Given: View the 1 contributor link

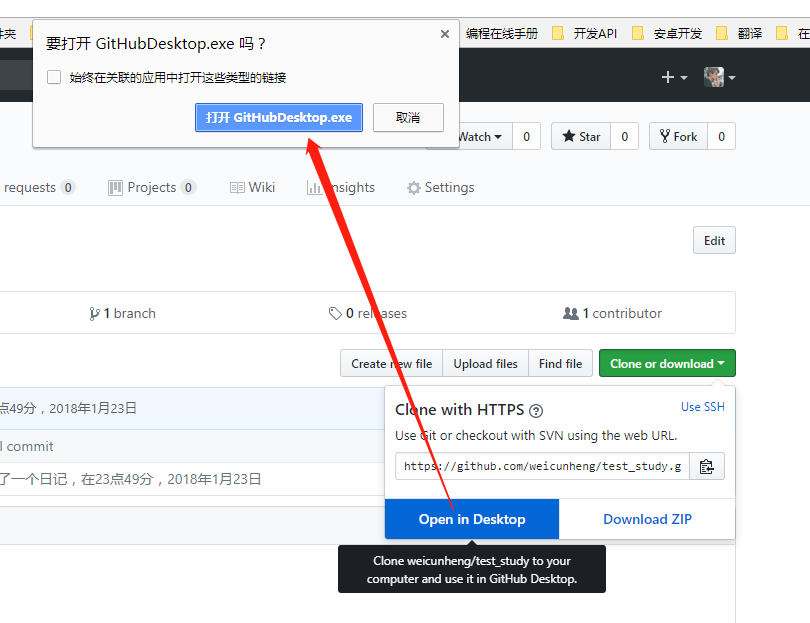Looking at the screenshot, I should (x=612, y=314).
